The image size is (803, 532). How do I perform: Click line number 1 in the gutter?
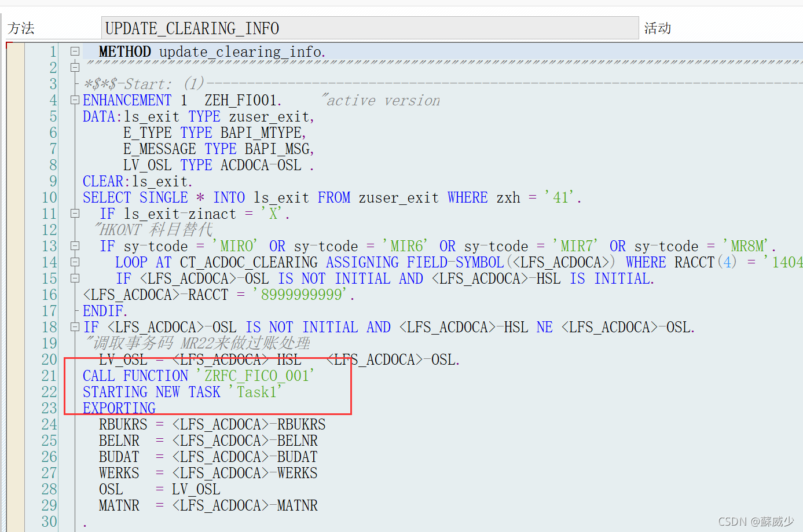[x=53, y=52]
